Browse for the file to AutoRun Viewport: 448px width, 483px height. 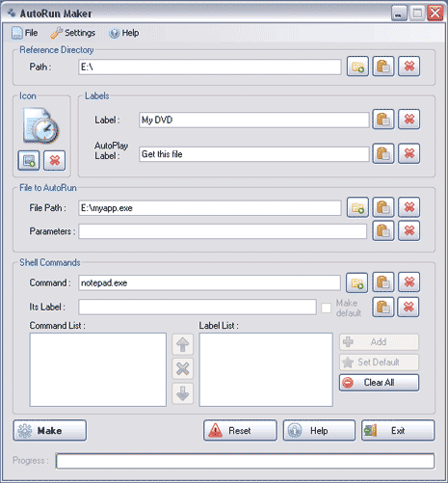[x=357, y=207]
